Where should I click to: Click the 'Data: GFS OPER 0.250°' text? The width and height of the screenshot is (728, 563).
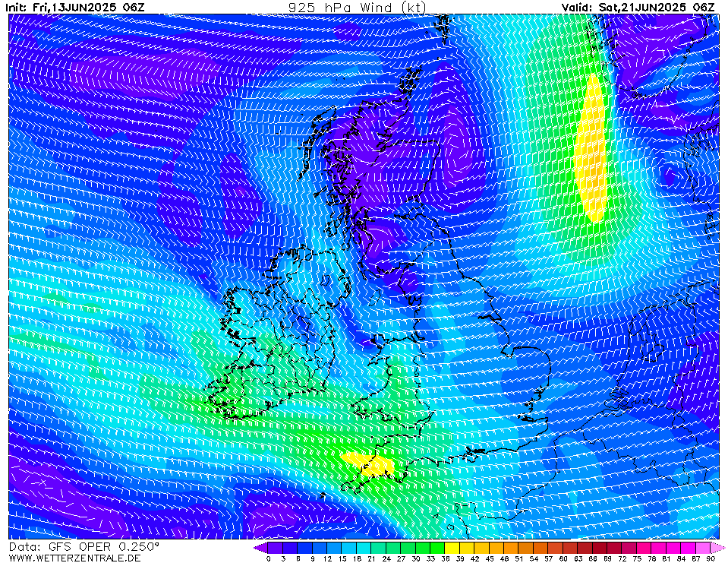point(84,547)
